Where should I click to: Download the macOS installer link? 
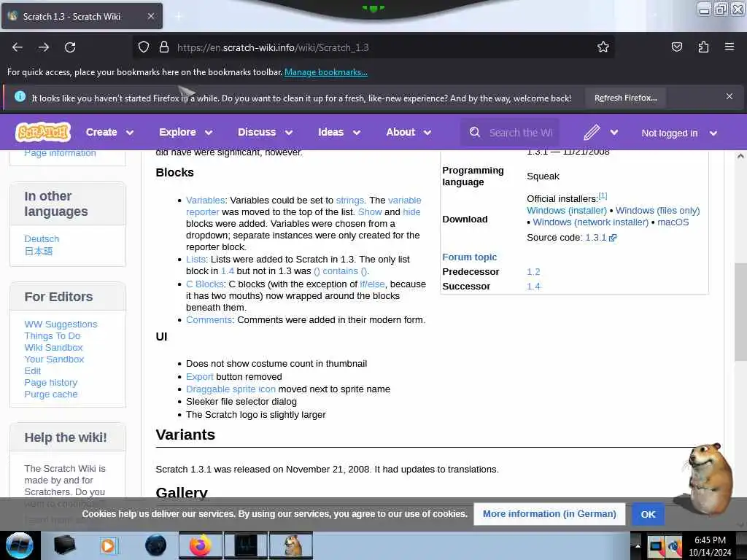[x=673, y=222]
